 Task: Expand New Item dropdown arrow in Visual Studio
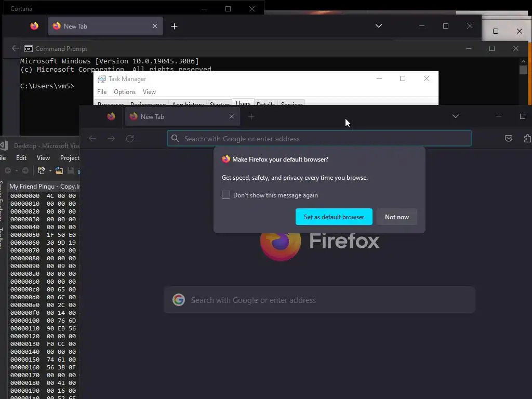pos(50,170)
